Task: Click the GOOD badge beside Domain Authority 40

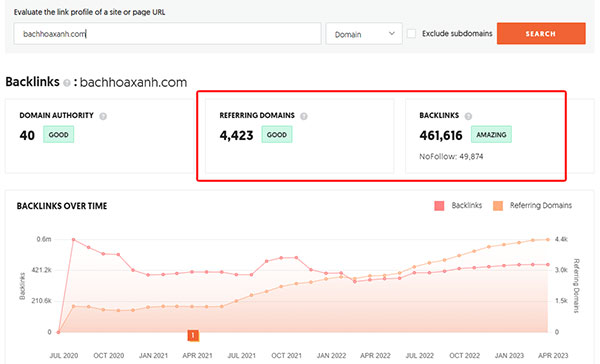Action: coord(59,135)
